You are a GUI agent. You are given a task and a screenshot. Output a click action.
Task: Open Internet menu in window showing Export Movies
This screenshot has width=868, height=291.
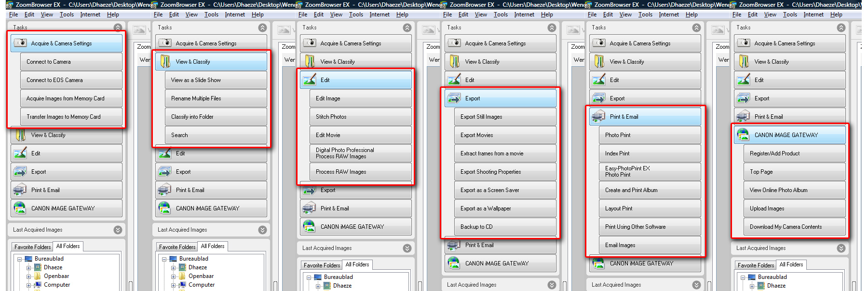[524, 14]
